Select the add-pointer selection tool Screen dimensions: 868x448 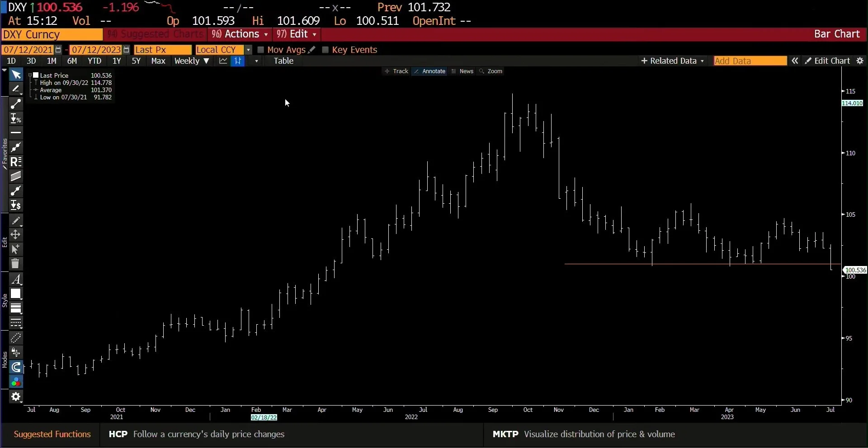[16, 249]
